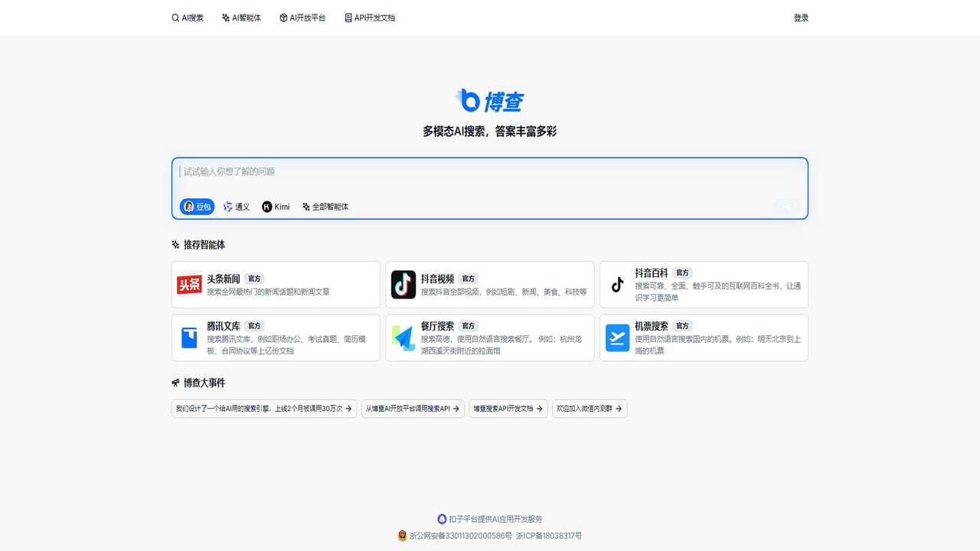Open the AI搜索 nav item
980x551 pixels.
tap(188, 18)
